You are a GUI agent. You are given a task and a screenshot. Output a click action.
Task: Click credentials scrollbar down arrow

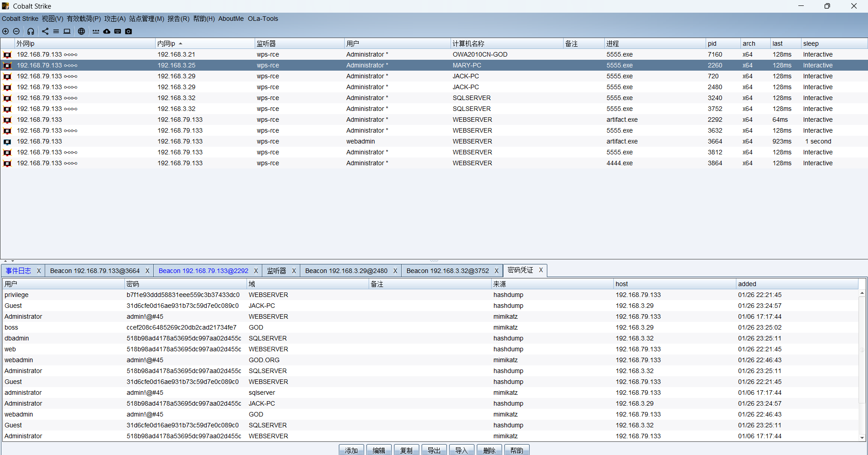click(862, 438)
